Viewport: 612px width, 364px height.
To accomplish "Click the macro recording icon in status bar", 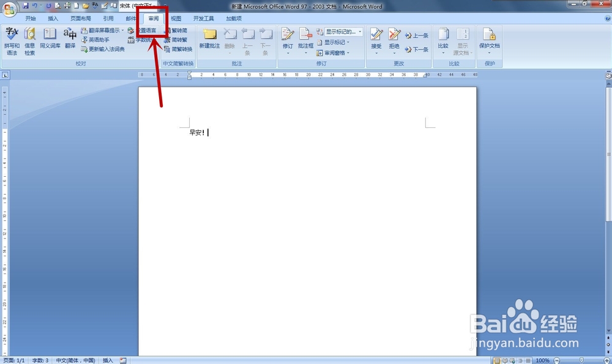I will 123,360.
